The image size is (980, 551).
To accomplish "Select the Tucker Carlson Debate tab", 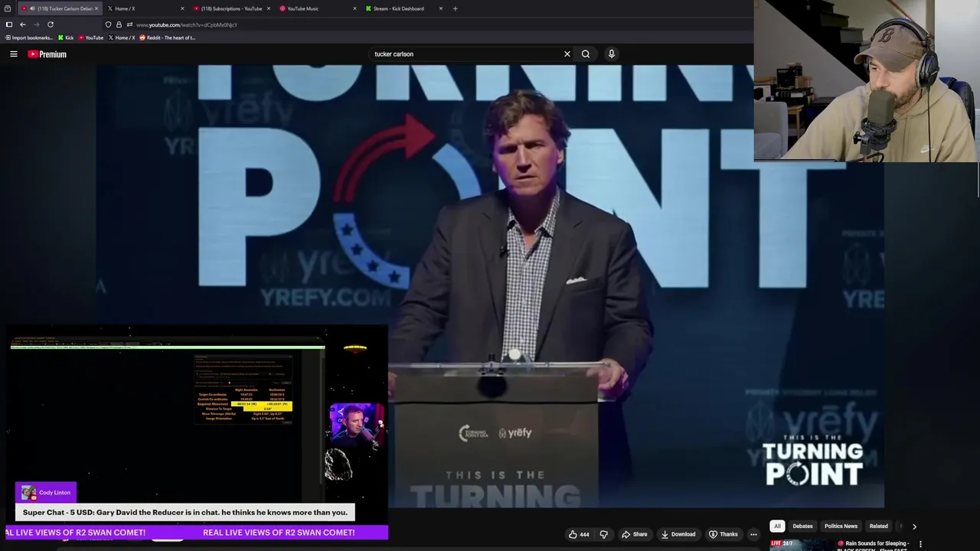I will click(x=59, y=8).
